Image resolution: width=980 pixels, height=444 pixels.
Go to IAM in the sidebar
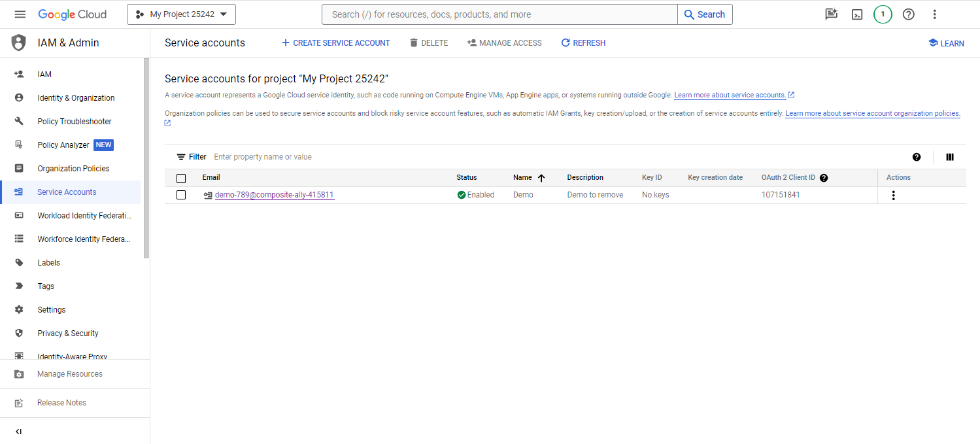[x=44, y=75]
